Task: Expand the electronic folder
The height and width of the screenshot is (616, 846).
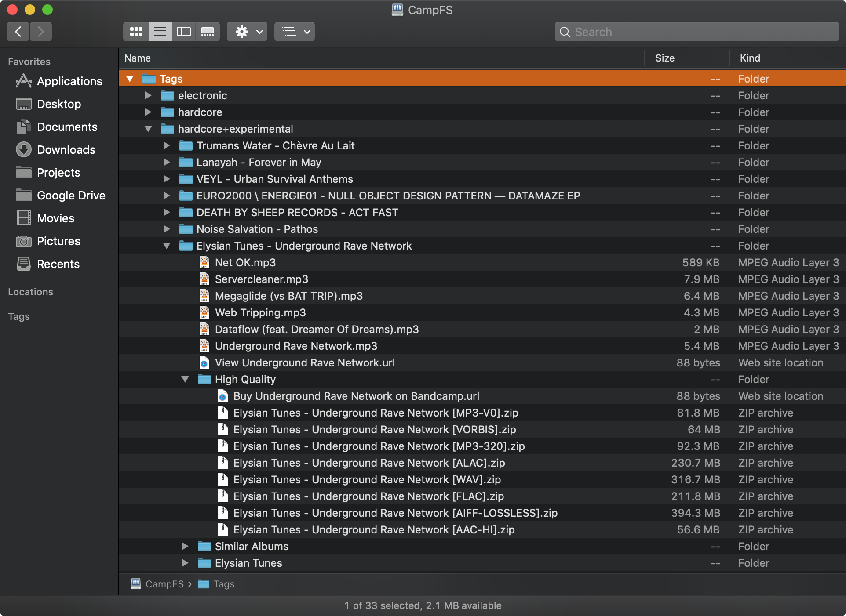Action: [148, 96]
